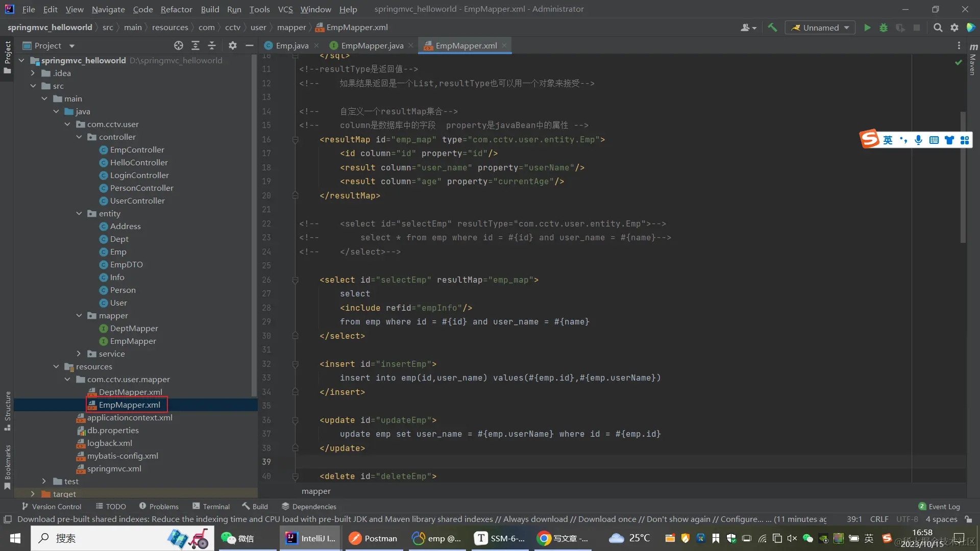The height and width of the screenshot is (551, 980).
Task: Click Collapse All icon in Project panel
Action: tap(212, 45)
